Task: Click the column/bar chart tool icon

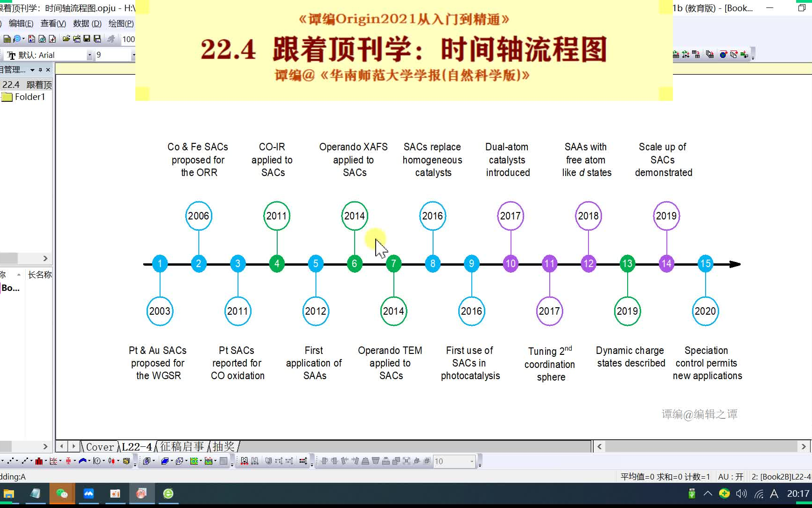Action: pos(39,461)
